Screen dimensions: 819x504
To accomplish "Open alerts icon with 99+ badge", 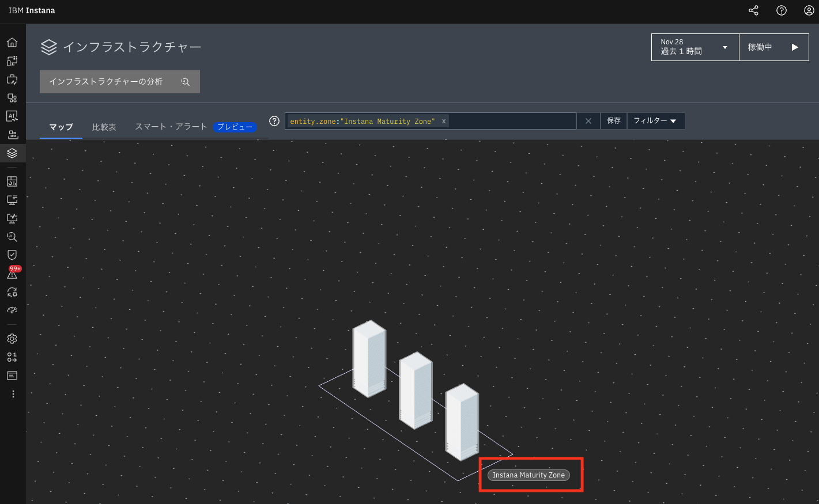I will (x=13, y=273).
